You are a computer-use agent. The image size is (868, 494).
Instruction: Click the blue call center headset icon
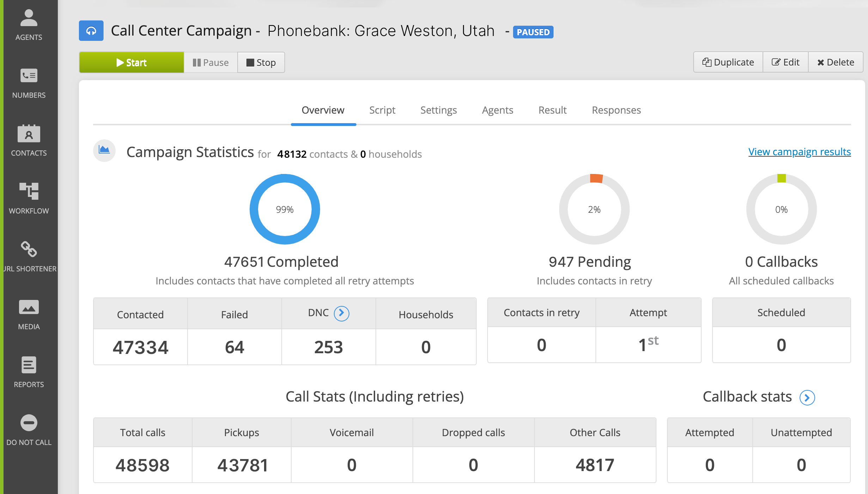(x=91, y=31)
